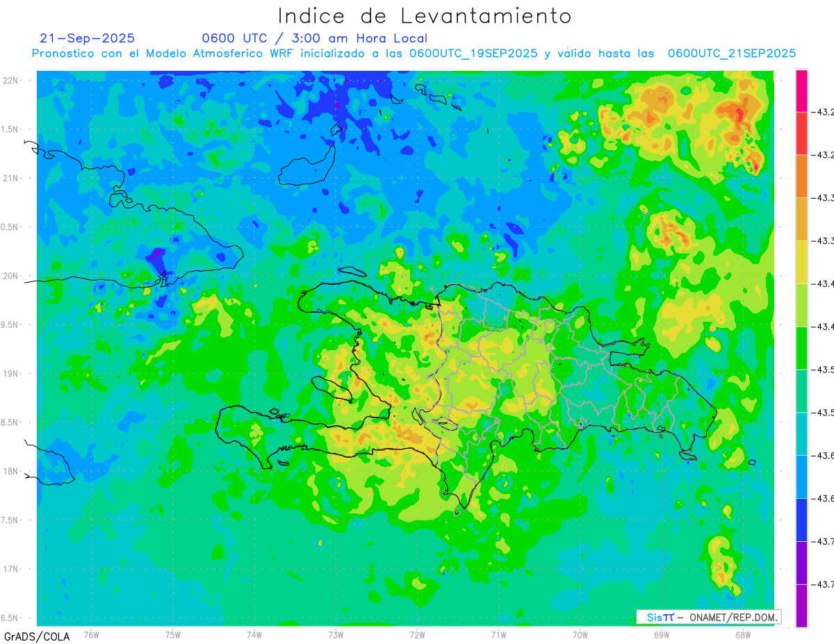Click the "73W" longitude label
Image resolution: width=834 pixels, height=644 pixels.
[336, 634]
